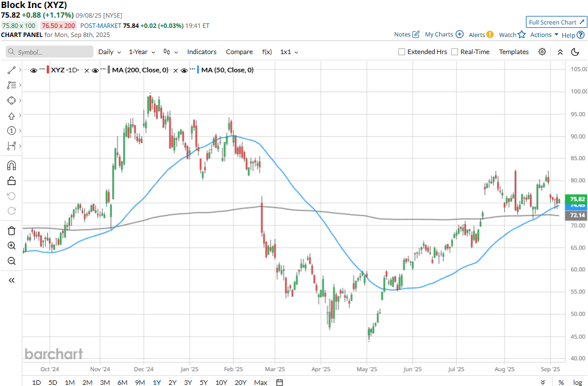Select the arrow marker tool icon
The width and height of the screenshot is (588, 386).
(x=11, y=116)
